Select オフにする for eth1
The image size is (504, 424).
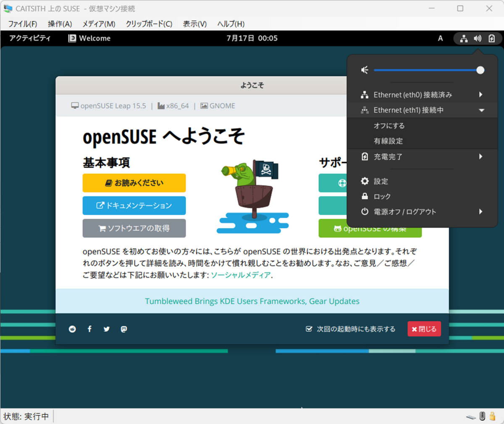click(422, 126)
